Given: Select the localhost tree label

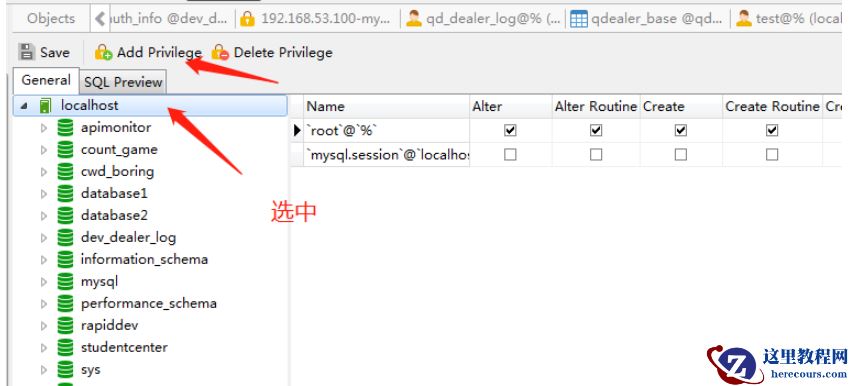Looking at the screenshot, I should [90, 105].
